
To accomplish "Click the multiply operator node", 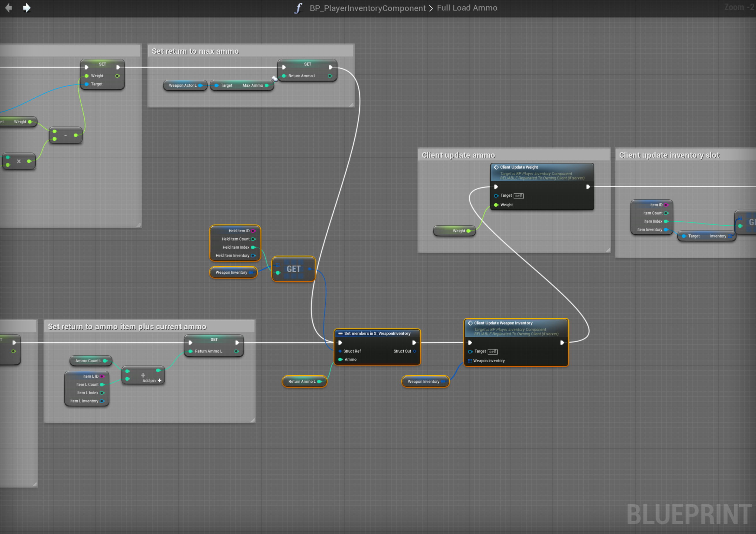I will (19, 161).
